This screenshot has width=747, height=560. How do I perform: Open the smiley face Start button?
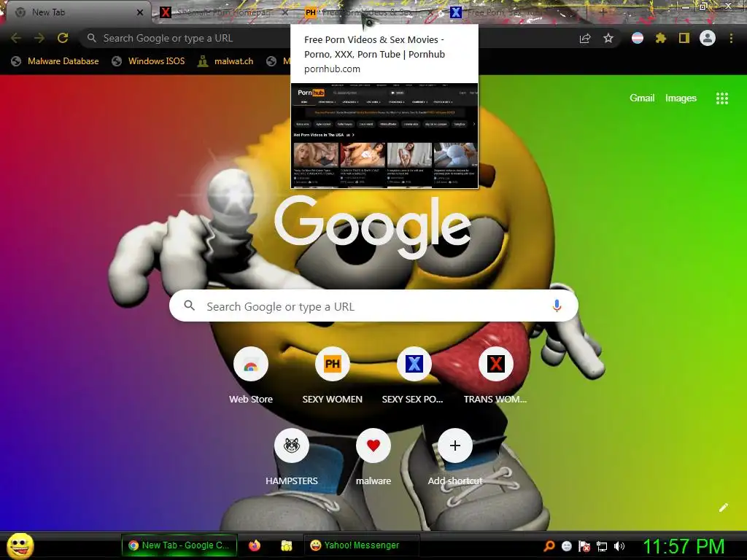[20, 545]
